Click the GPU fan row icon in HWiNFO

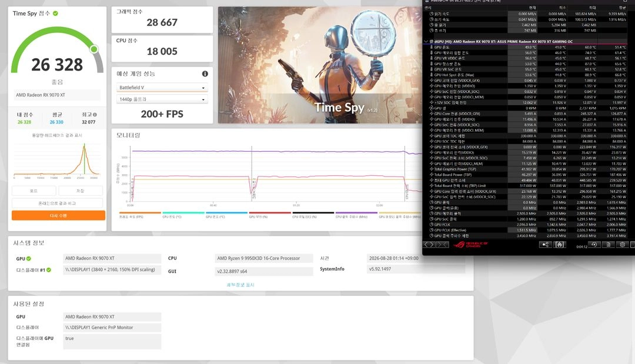click(432, 108)
